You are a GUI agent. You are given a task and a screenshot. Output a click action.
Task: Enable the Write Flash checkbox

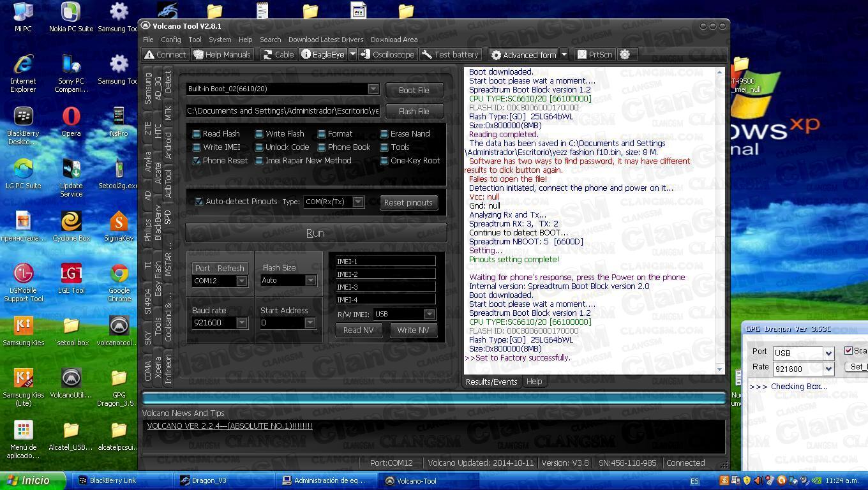click(259, 134)
